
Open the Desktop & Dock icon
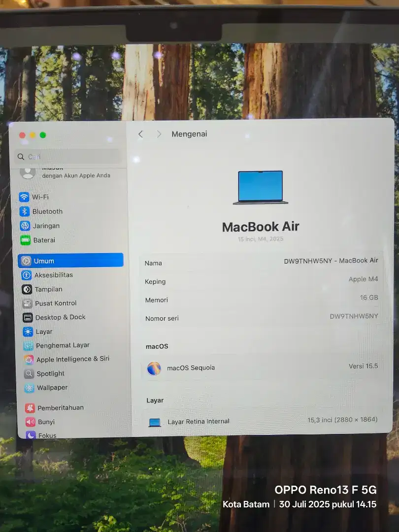(28, 318)
